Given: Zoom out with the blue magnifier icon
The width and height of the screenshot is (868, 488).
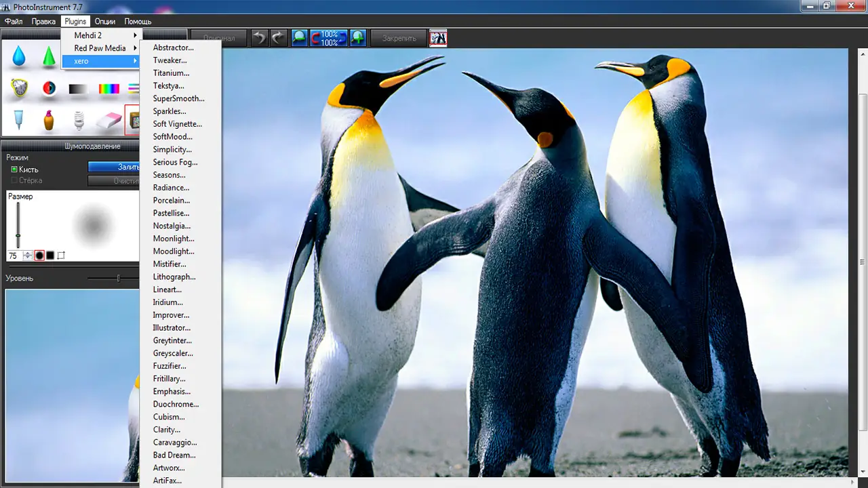Looking at the screenshot, I should tap(300, 38).
